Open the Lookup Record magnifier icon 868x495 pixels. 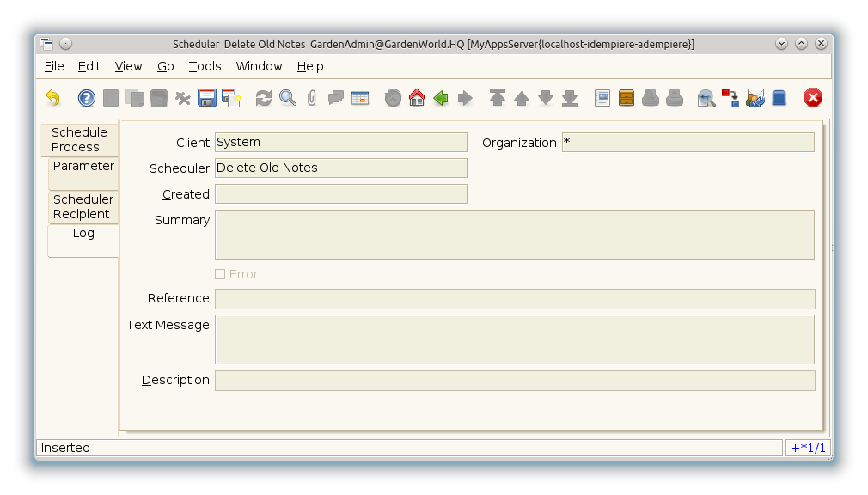[288, 98]
